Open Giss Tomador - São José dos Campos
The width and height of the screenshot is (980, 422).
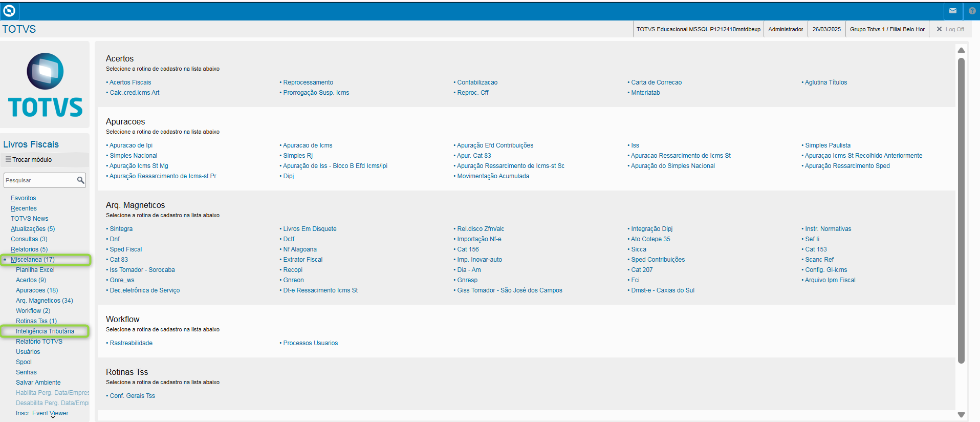[509, 290]
